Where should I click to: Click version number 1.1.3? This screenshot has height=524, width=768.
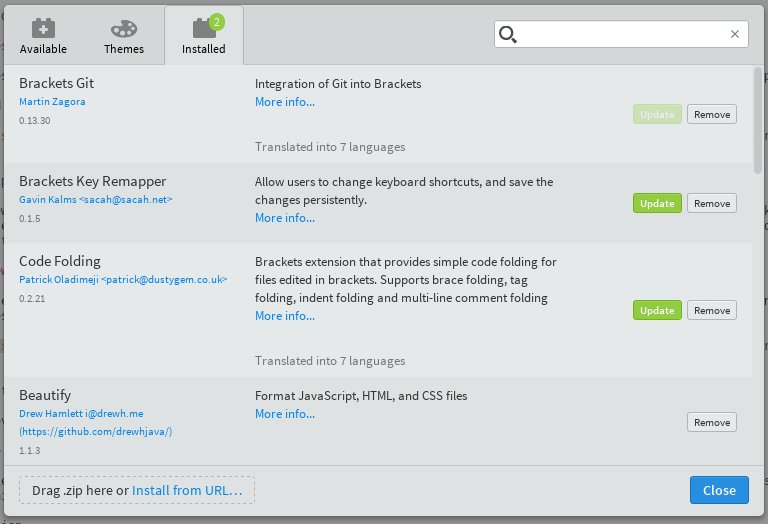(x=30, y=451)
